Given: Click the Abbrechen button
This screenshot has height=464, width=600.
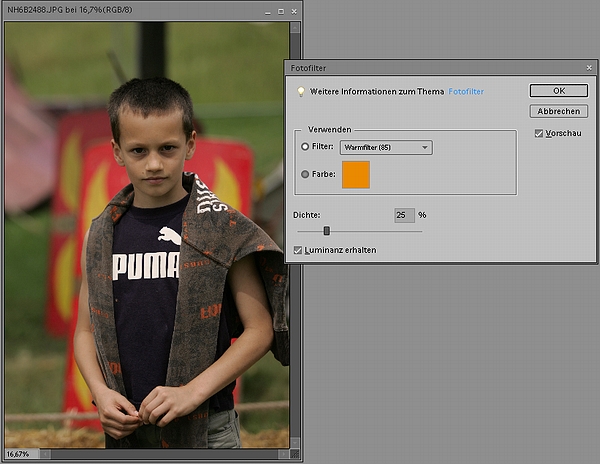Looking at the screenshot, I should [559, 111].
